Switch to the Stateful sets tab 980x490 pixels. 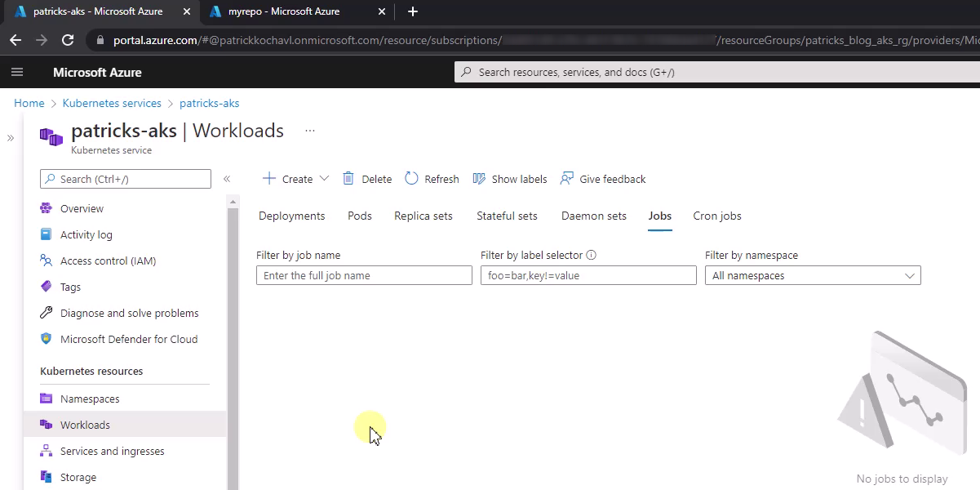pyautogui.click(x=507, y=216)
